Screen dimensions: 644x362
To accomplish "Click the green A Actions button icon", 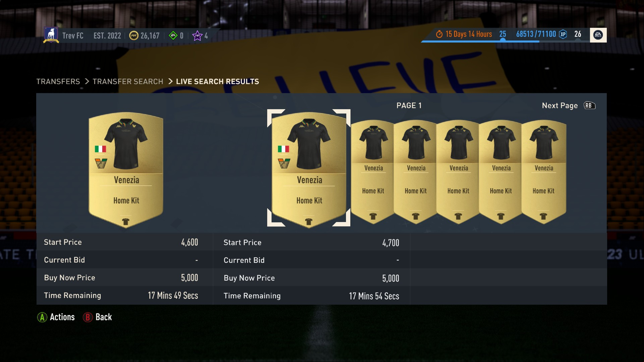I will tap(42, 317).
